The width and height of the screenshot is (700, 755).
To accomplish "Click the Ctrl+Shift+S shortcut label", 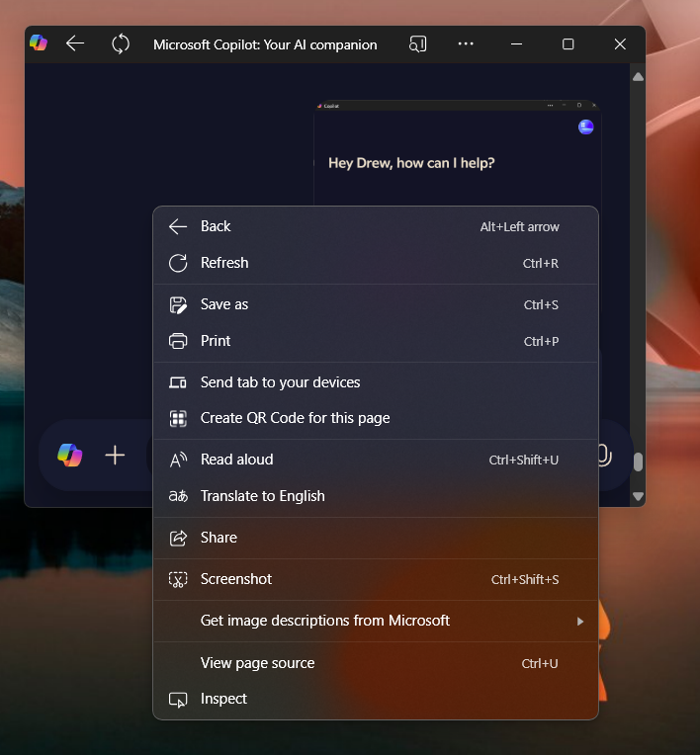I will pyautogui.click(x=525, y=580).
